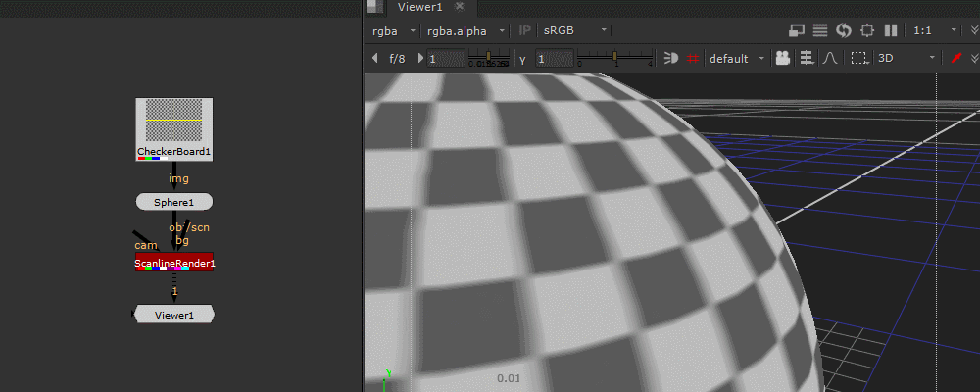The image size is (980, 392).
Task: Enable the region of interest icon
Action: 867,30
